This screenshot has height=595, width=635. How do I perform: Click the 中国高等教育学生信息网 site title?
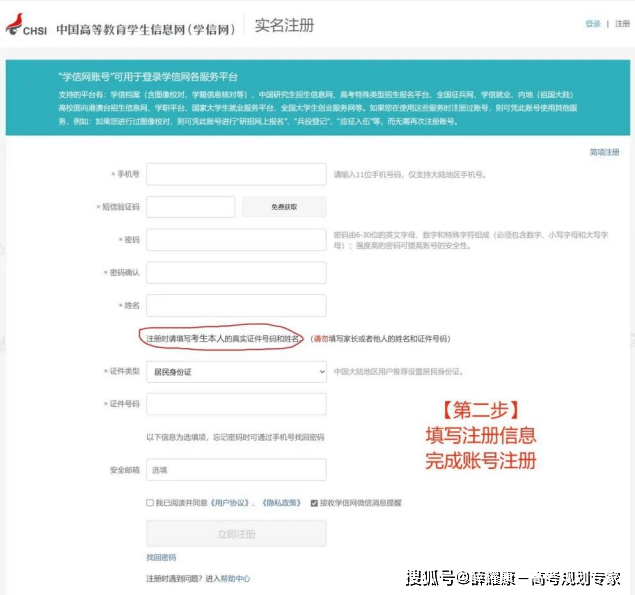tap(145, 29)
